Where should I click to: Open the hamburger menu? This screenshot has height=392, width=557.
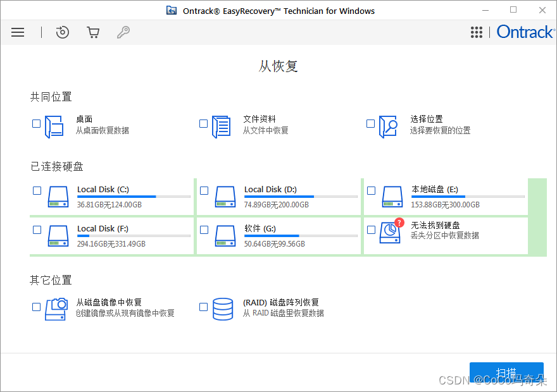point(18,32)
